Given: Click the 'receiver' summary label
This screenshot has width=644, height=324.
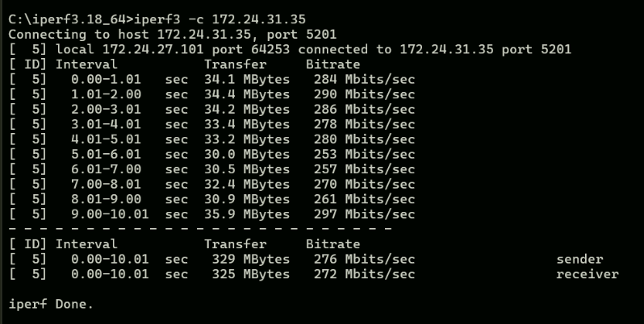Looking at the screenshot, I should point(587,275).
